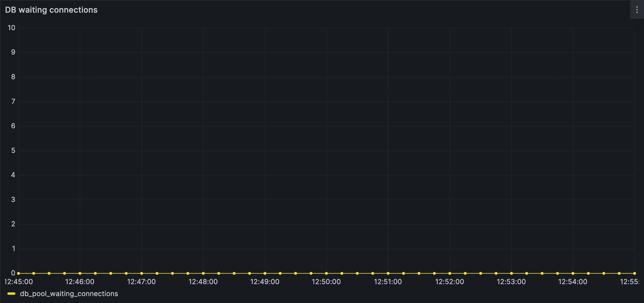644x303 pixels.
Task: Select the data point at 12:45:00
Action: point(18,273)
